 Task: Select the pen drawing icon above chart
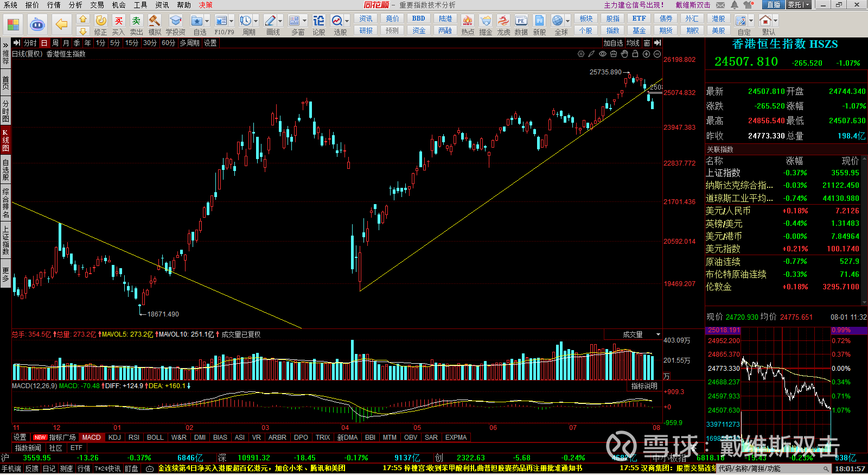pyautogui.click(x=592, y=54)
